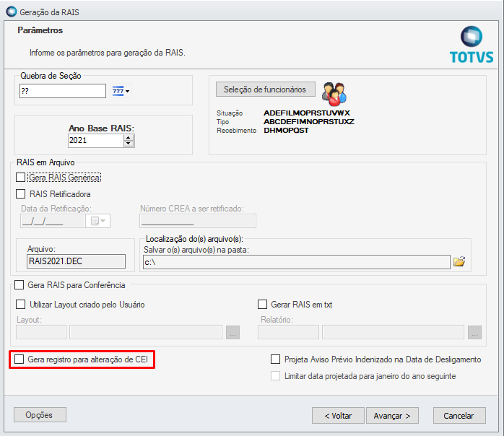Check the RAIS Retificadora option

[x=20, y=193]
